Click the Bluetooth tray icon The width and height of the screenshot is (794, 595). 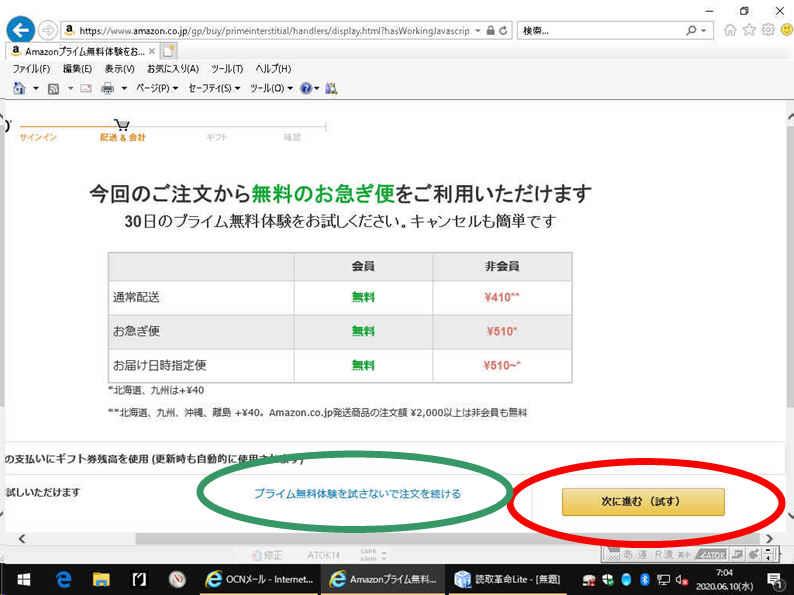[645, 579]
